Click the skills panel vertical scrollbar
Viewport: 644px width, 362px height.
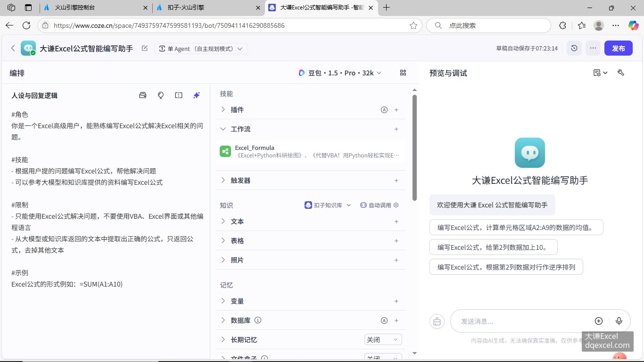(414, 148)
